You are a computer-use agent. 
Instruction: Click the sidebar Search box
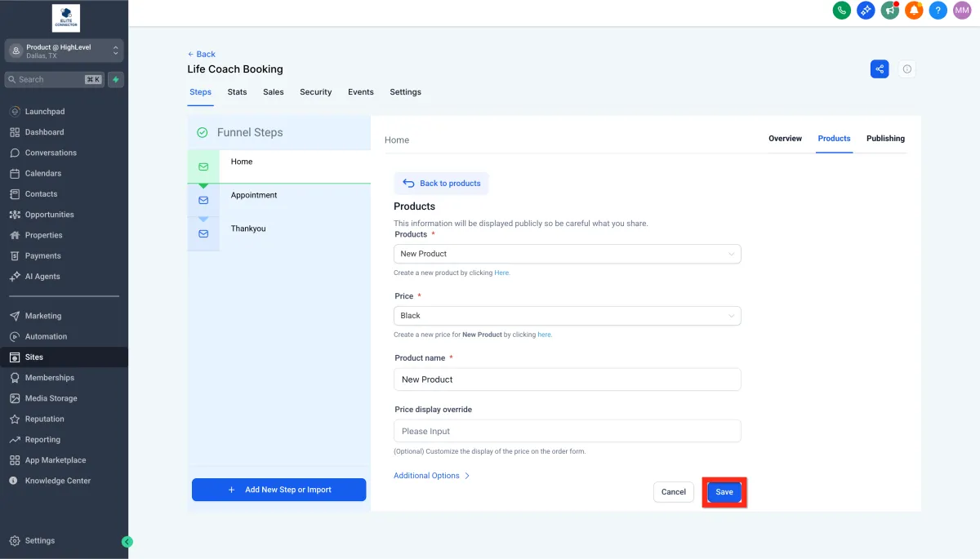(x=54, y=79)
